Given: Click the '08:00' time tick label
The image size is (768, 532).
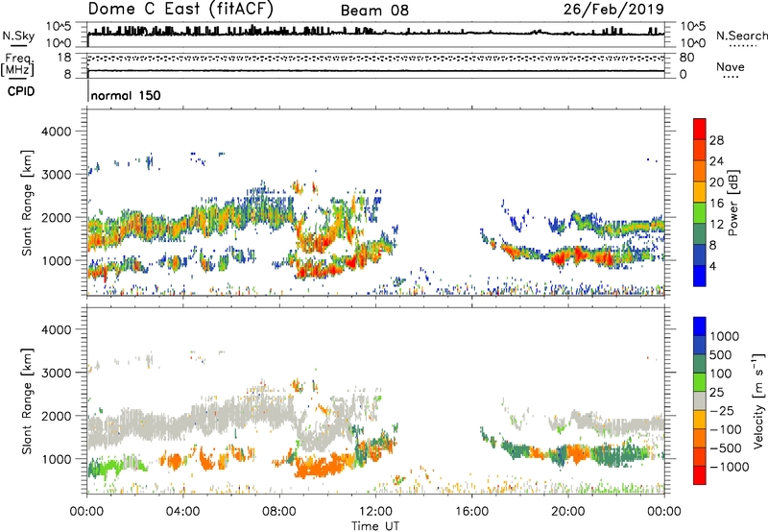Looking at the screenshot, I should point(279,512).
